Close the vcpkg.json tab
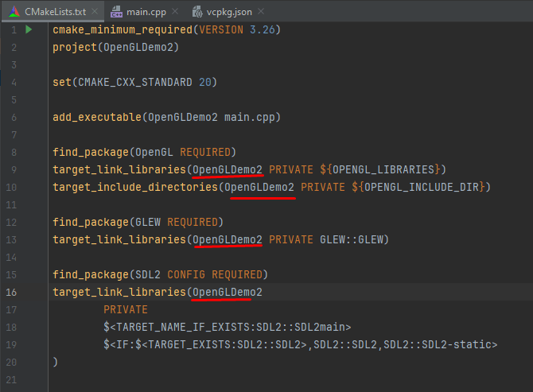 tap(261, 12)
